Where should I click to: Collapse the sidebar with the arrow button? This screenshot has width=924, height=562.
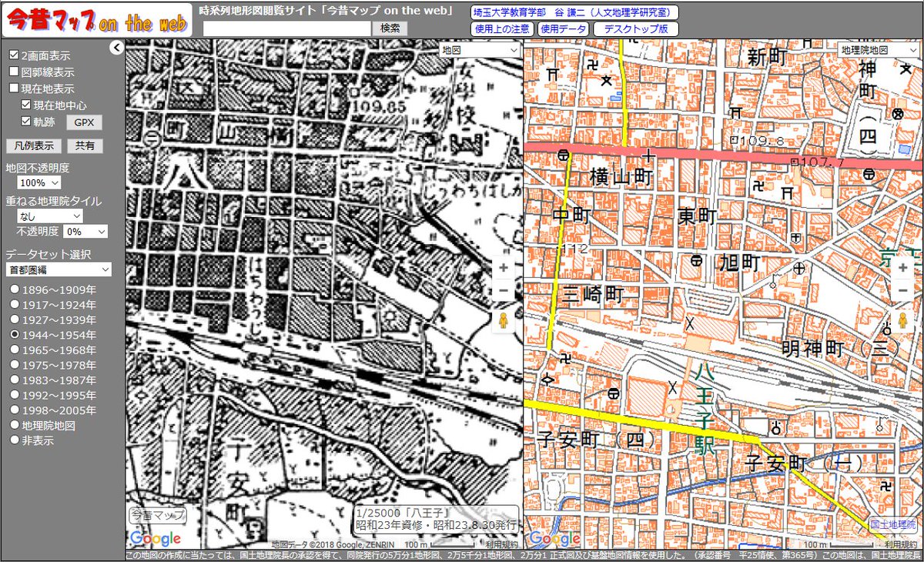(x=116, y=48)
